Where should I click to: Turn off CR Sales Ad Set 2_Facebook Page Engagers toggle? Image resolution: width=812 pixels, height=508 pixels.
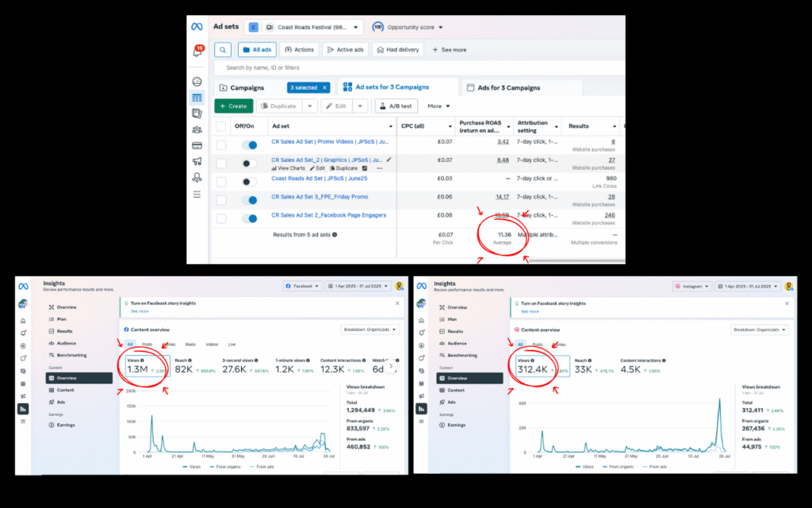pos(250,219)
